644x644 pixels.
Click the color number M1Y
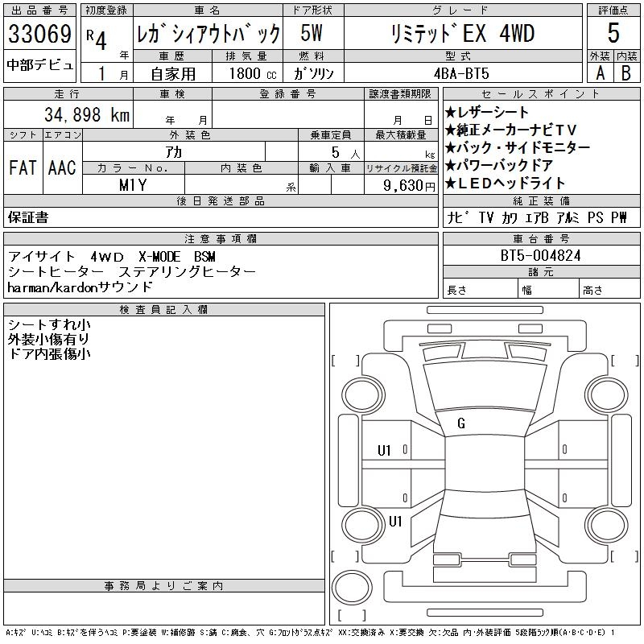133,185
